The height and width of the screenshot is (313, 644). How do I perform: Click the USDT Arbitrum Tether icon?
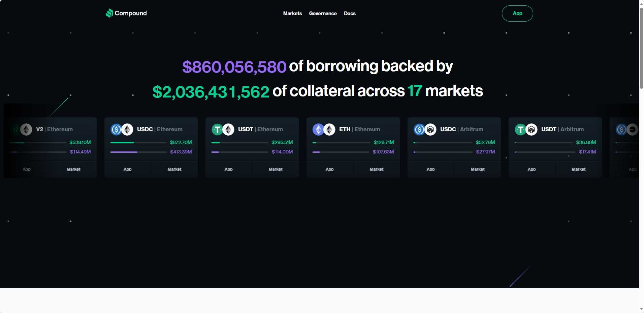tap(520, 130)
